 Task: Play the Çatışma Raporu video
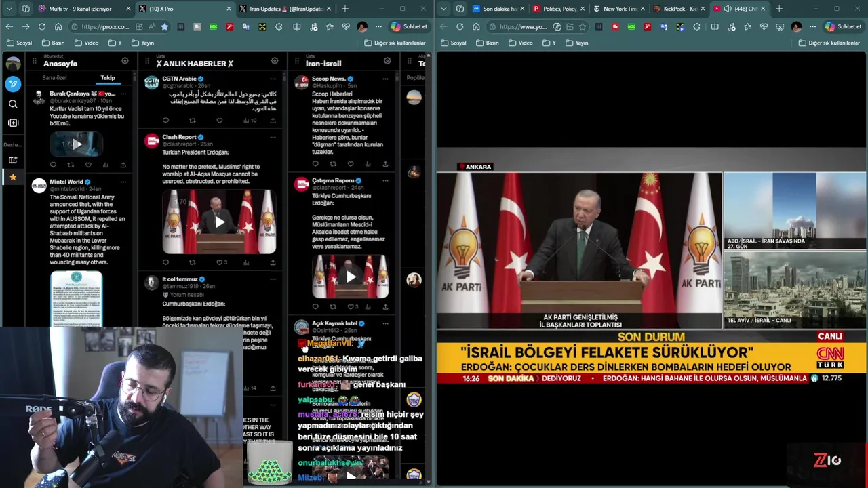click(351, 277)
